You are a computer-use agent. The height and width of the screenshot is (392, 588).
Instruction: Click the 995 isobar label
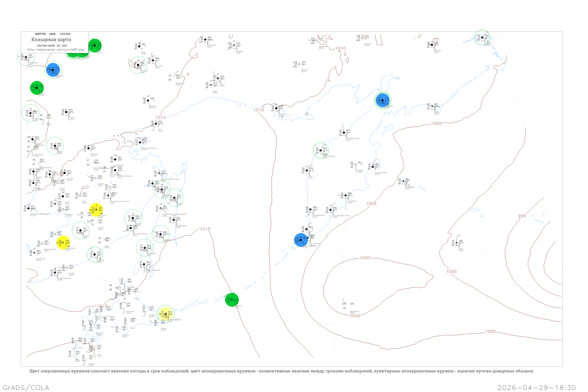pos(522,216)
